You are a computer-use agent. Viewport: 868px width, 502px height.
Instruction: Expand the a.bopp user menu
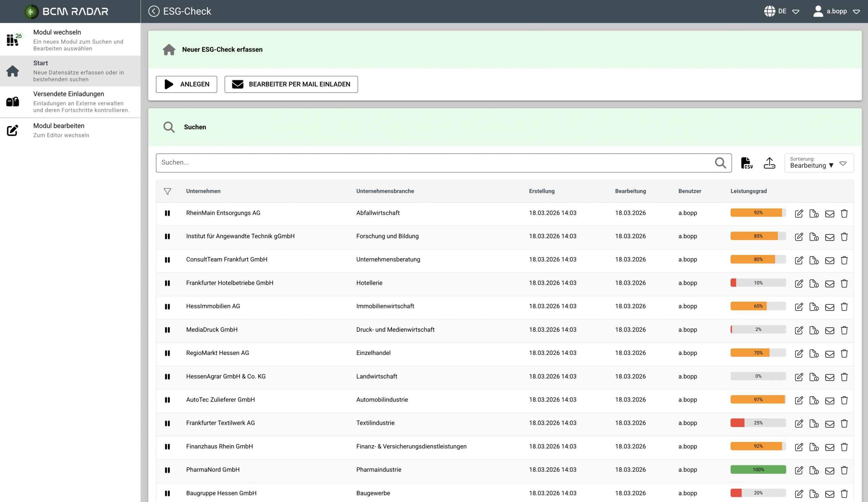tap(838, 11)
